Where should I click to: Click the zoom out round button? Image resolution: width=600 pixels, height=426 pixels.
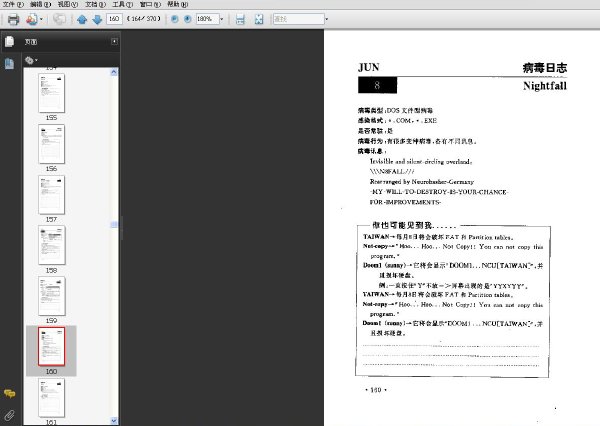[174, 19]
